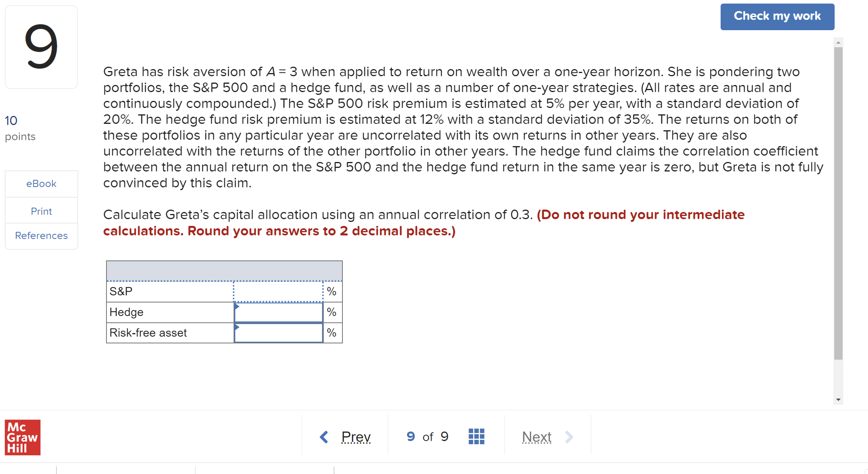The height and width of the screenshot is (474, 868).
Task: Open the eBook resource
Action: point(41,183)
